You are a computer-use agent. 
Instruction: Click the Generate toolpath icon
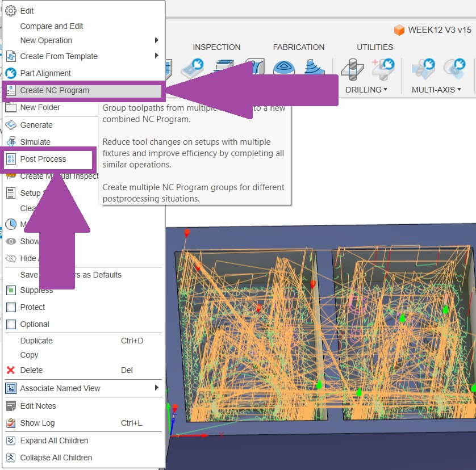[x=11, y=125]
